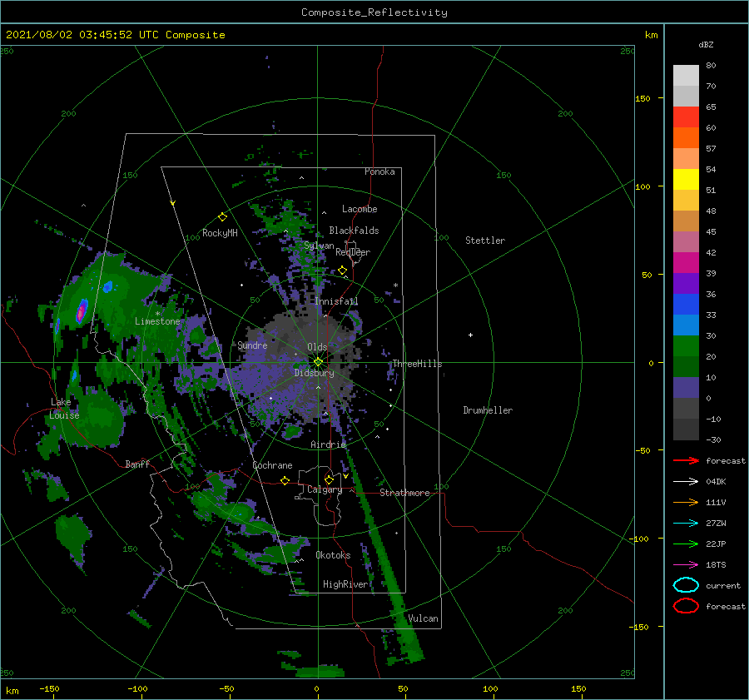Screen dimensions: 749x700
Task: Click the Sylvan label
Action: (x=319, y=246)
